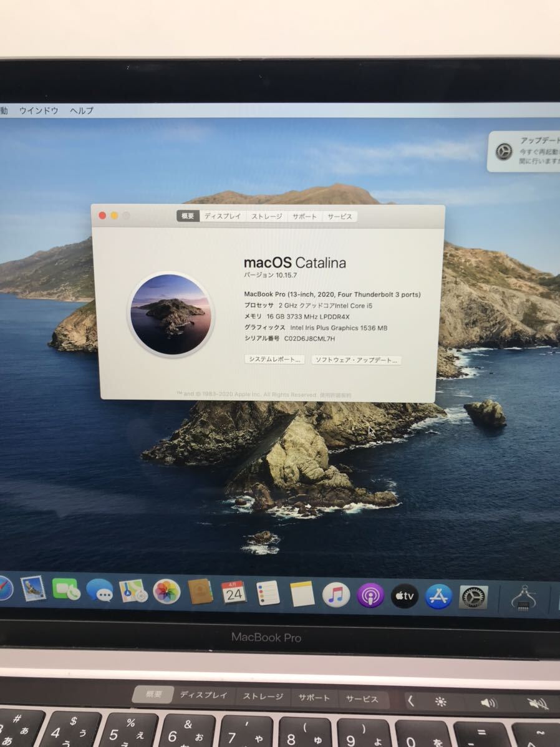Viewport: 560px width, 747px height.
Task: Switch to the ストレージ tab
Action: click(x=266, y=216)
